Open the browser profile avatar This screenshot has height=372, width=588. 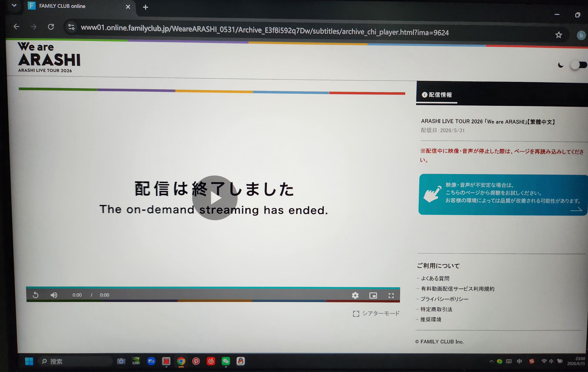tap(581, 35)
